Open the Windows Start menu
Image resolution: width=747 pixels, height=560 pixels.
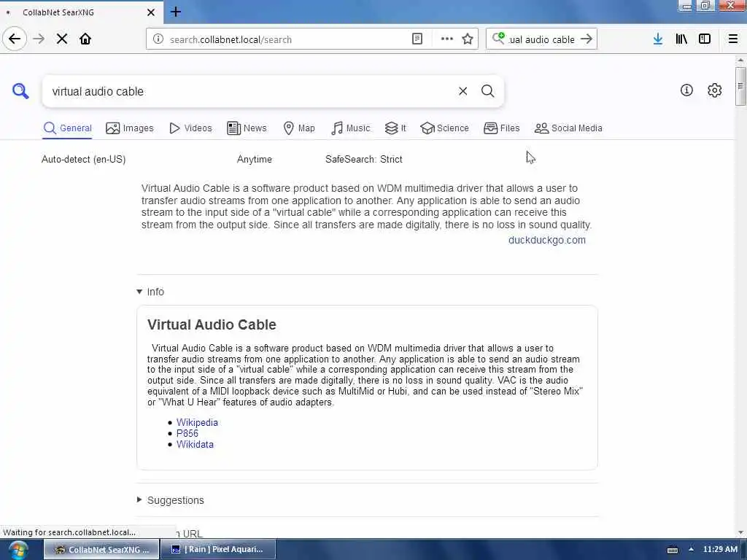point(18,550)
